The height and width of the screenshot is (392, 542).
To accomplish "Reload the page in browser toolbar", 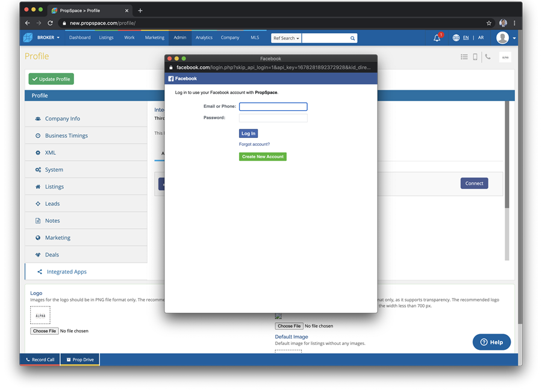I will point(50,23).
